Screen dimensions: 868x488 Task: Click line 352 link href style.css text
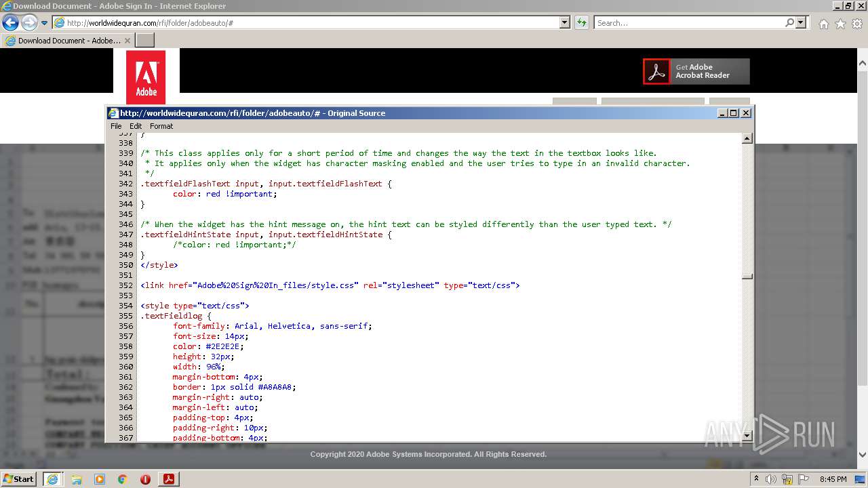(330, 285)
